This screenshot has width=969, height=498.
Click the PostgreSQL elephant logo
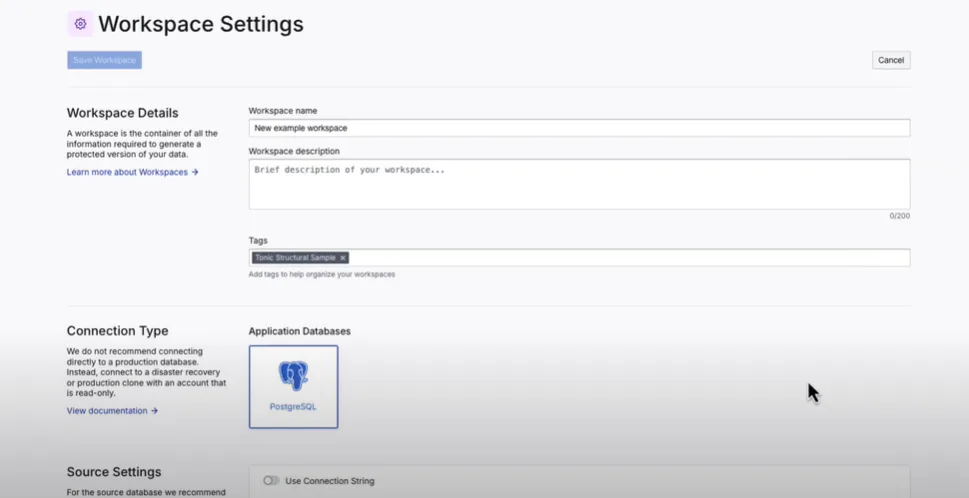[x=294, y=376]
